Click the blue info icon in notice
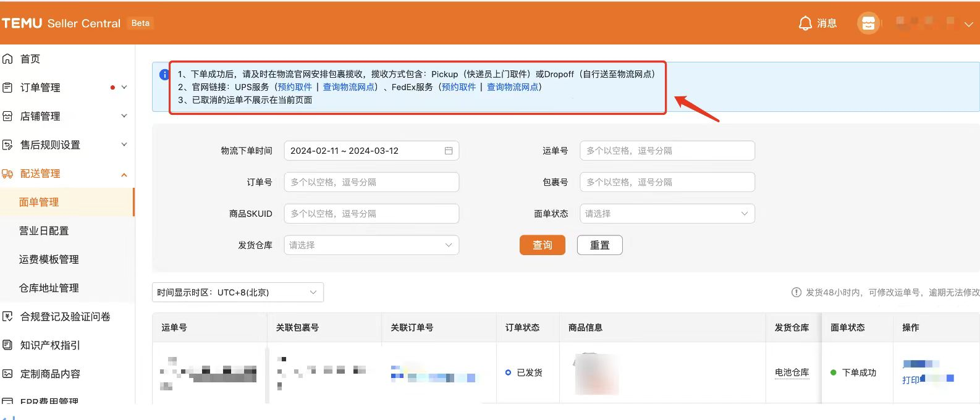 (x=164, y=75)
